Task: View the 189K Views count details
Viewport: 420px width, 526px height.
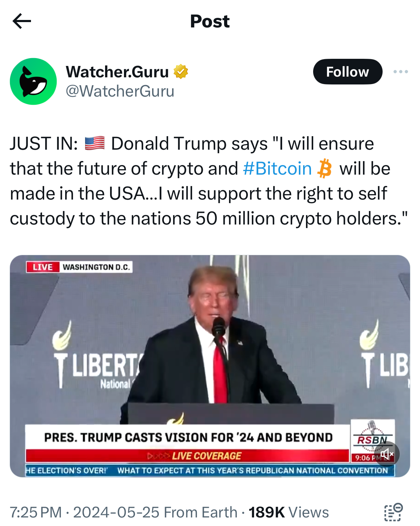Action: pos(289,512)
